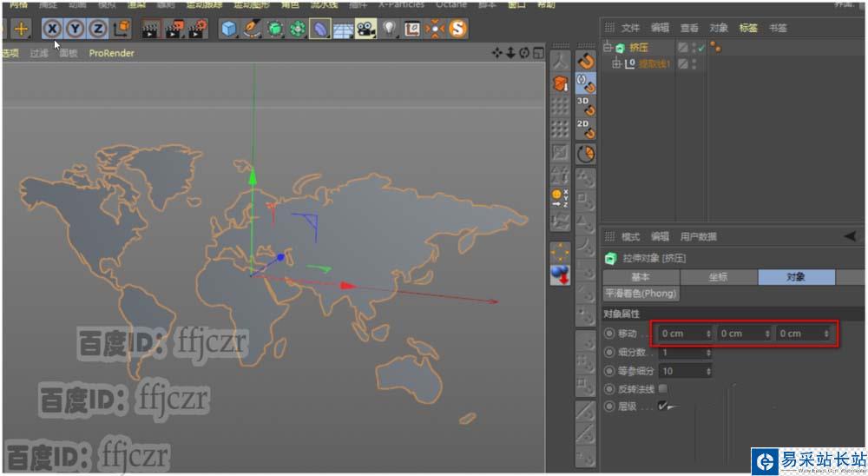Click the viewport rotate icon
The width and height of the screenshot is (868, 476).
click(x=523, y=53)
